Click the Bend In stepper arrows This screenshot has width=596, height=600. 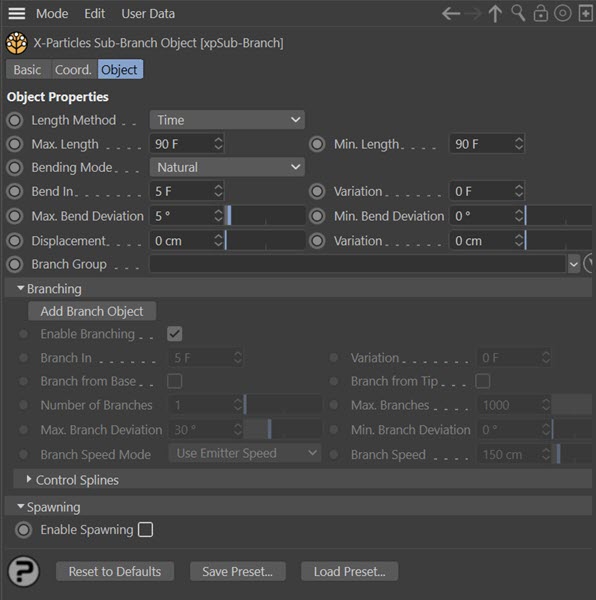tap(218, 191)
